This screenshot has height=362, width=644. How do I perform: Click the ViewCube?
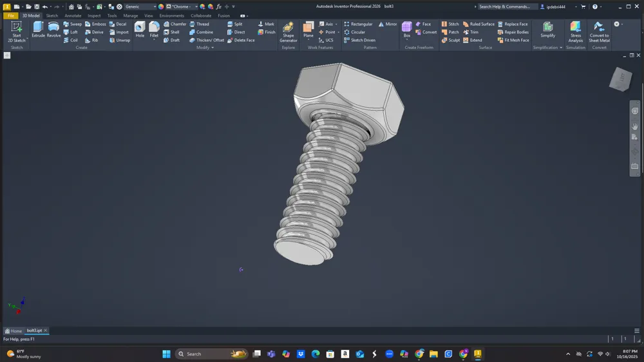[620, 78]
